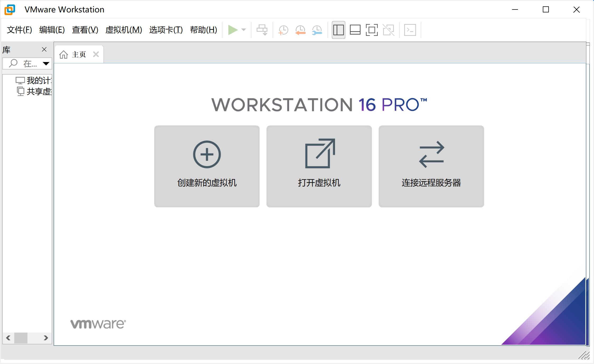Toggle the console view icon
The image size is (594, 364).
pos(410,30)
